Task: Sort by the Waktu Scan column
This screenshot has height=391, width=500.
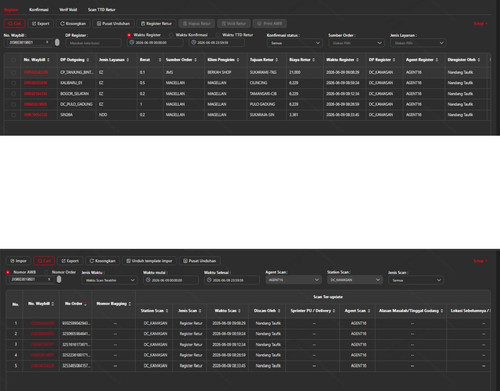Action: click(x=239, y=311)
